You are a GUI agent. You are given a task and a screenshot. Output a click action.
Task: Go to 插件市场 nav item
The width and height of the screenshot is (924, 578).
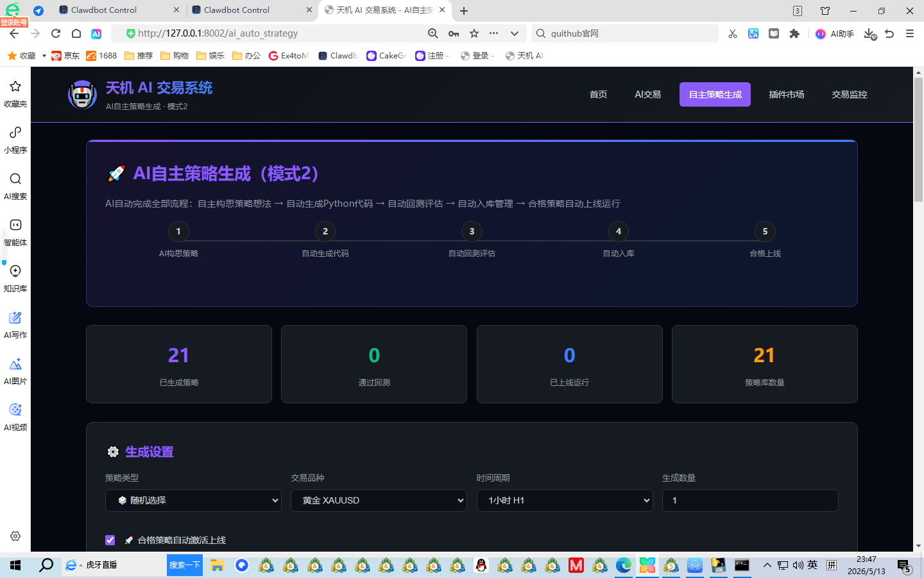(x=787, y=94)
